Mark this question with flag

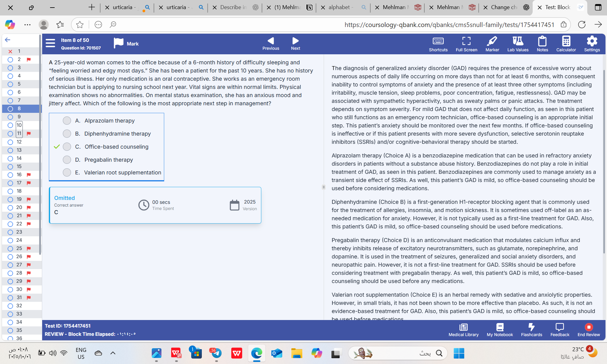(x=126, y=43)
